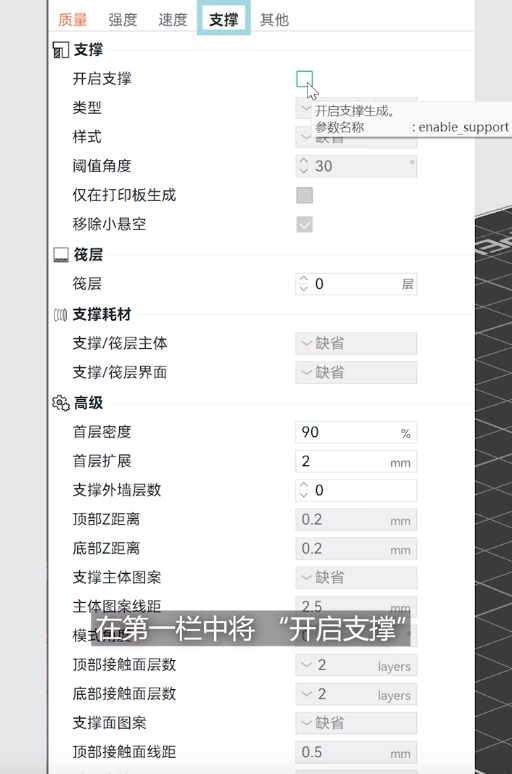The width and height of the screenshot is (512, 774).
Task: Switch to the 速度 tab
Action: click(173, 20)
